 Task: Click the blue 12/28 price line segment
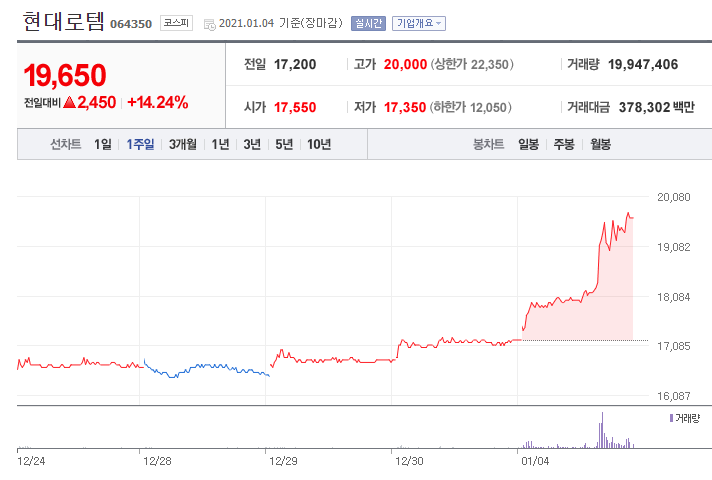(x=207, y=368)
